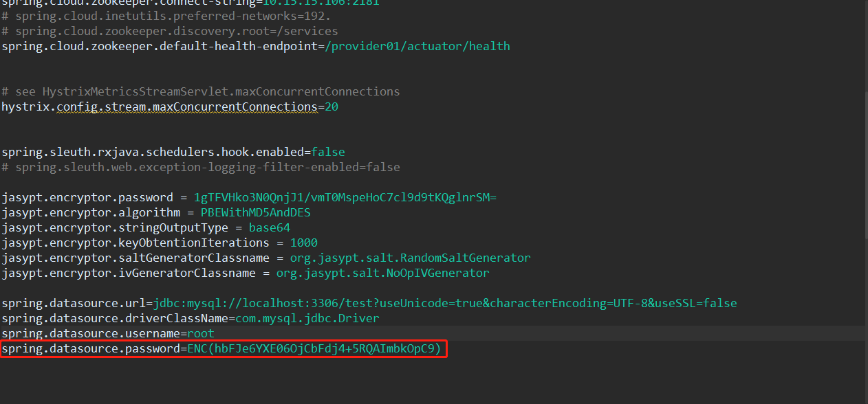The width and height of the screenshot is (868, 404).
Task: Click the ENC encrypted datasource password value
Action: tap(314, 349)
